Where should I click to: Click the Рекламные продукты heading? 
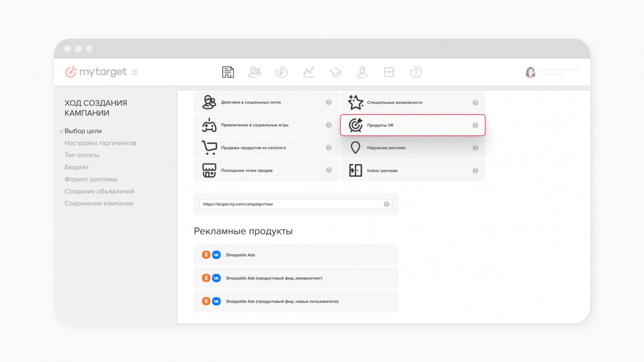(243, 231)
